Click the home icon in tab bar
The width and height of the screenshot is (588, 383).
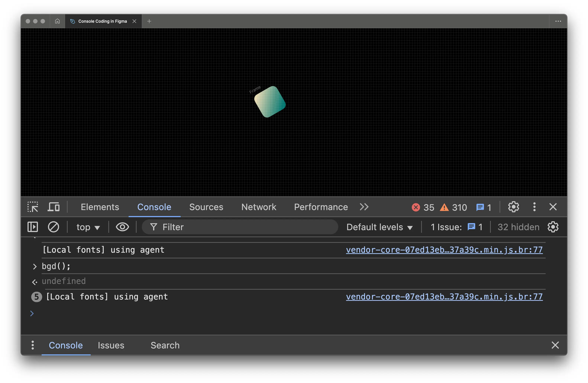(57, 21)
